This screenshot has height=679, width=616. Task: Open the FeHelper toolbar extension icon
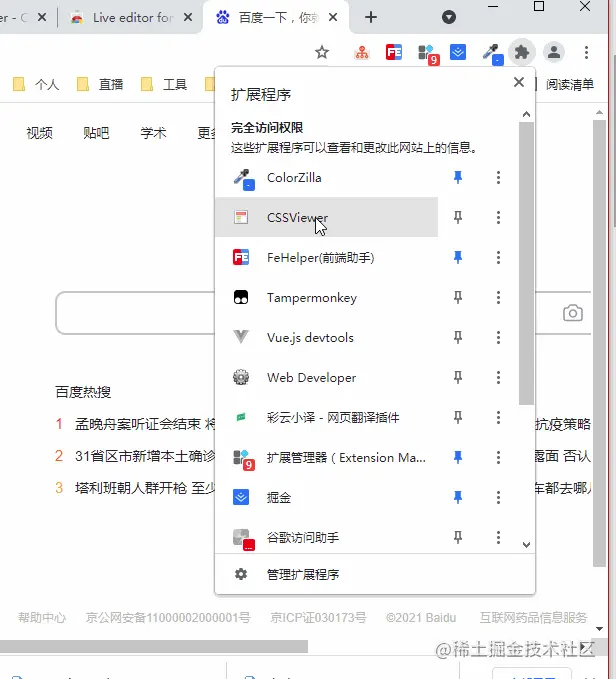[395, 52]
